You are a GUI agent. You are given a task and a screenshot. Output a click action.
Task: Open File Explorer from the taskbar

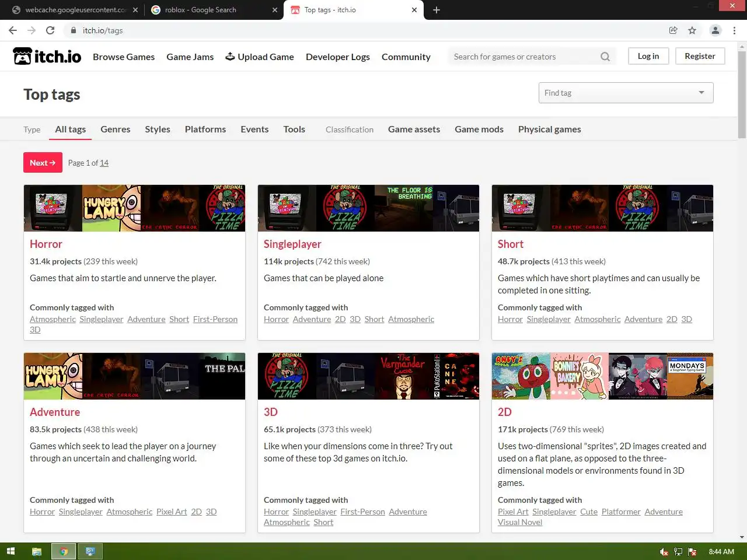click(36, 551)
